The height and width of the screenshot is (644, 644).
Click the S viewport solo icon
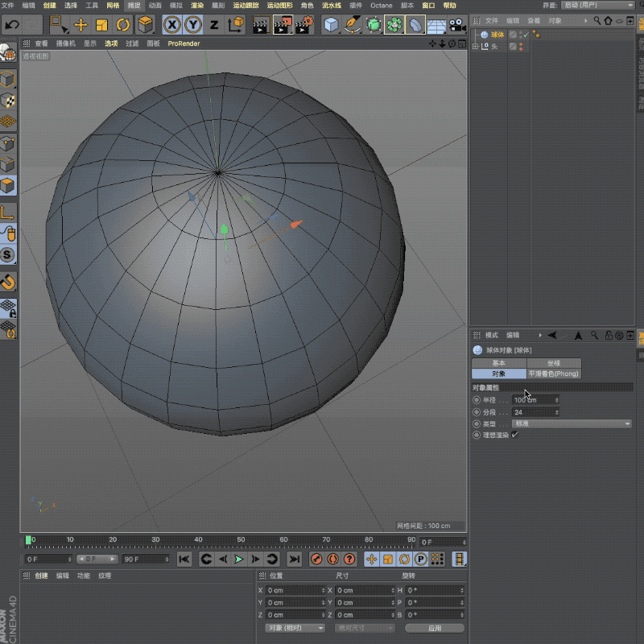[8, 255]
